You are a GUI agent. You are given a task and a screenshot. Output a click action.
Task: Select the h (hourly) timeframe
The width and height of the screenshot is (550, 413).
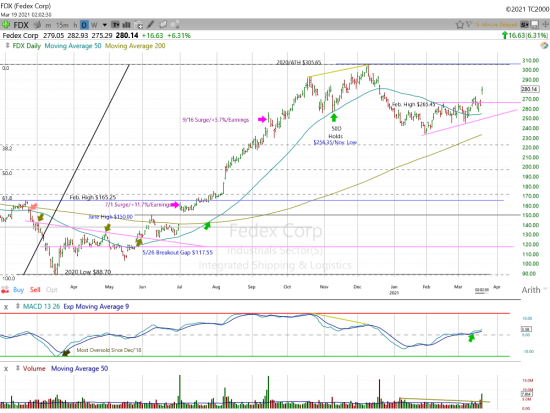75,25
